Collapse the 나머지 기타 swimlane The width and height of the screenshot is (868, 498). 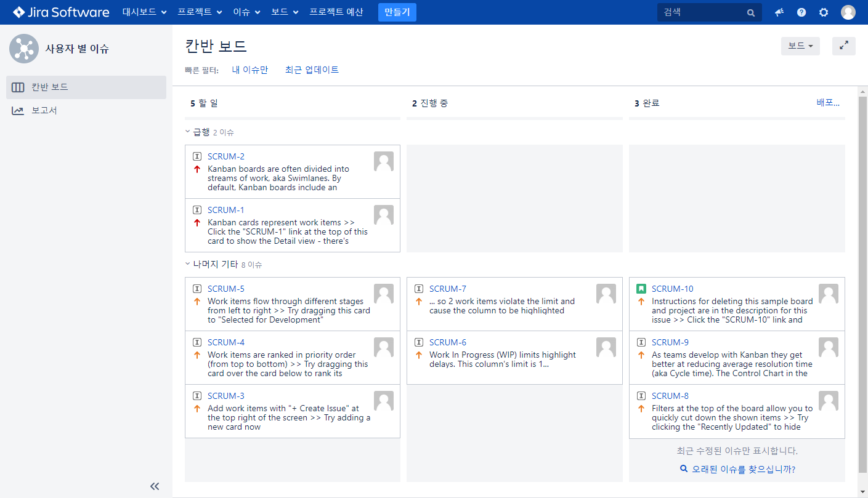tap(188, 263)
